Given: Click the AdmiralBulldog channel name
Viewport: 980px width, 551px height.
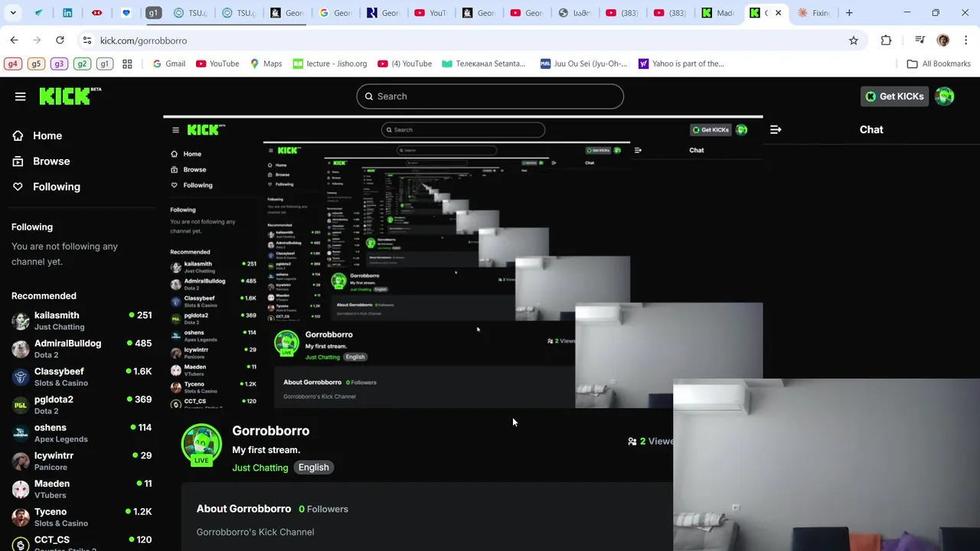Looking at the screenshot, I should pyautogui.click(x=67, y=344).
